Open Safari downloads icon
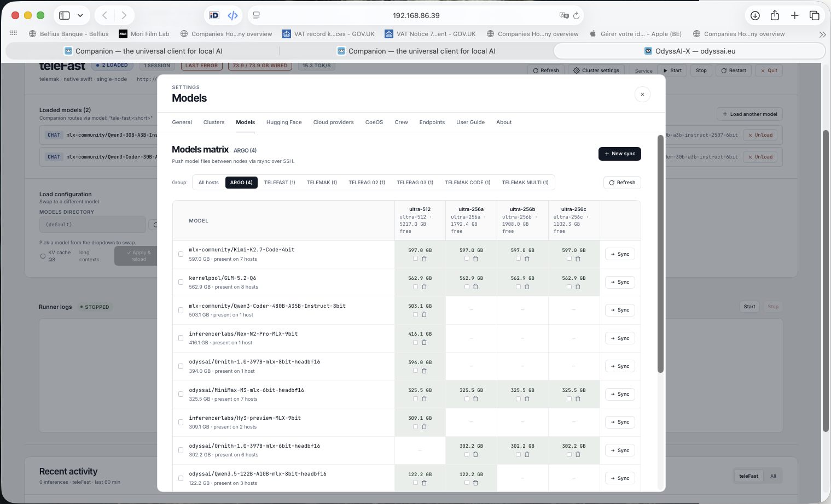This screenshot has width=831, height=504. tap(755, 15)
